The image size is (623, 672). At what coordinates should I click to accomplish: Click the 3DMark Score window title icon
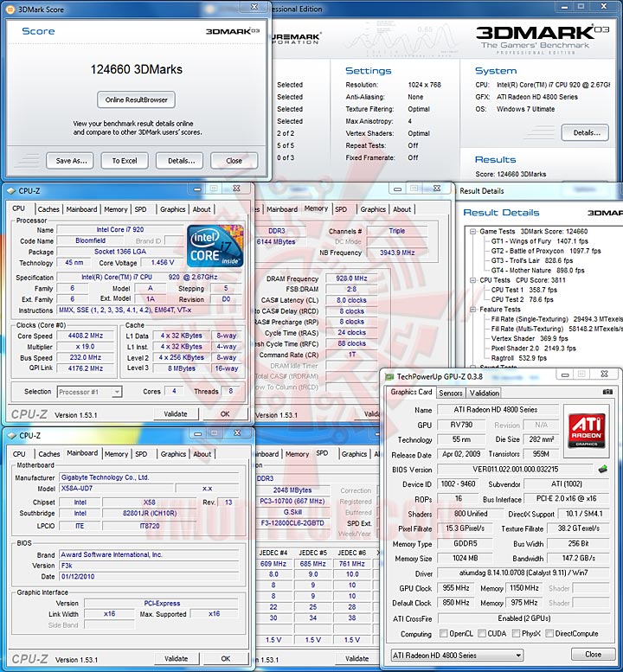(10, 9)
